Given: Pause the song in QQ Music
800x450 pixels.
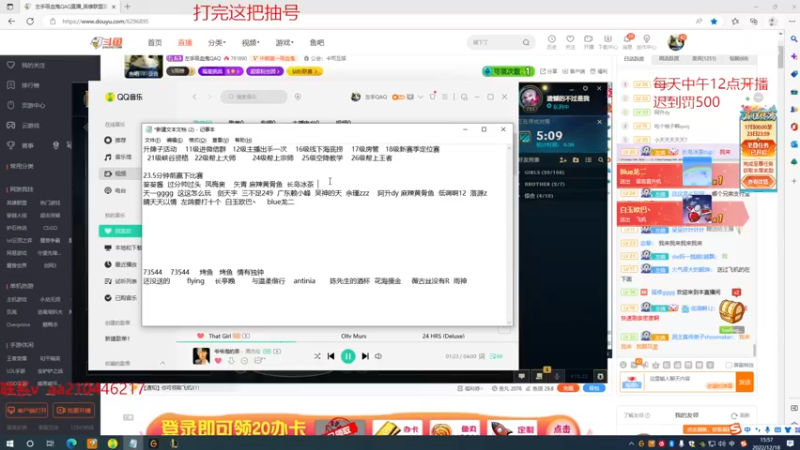Looking at the screenshot, I should [x=348, y=356].
